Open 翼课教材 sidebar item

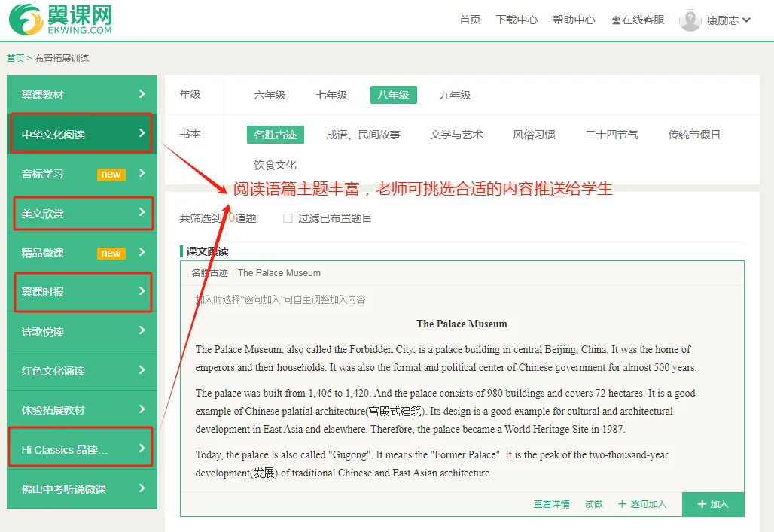[82, 94]
